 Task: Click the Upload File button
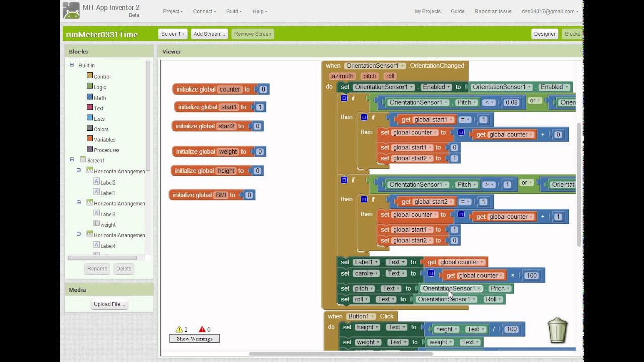pos(109,304)
